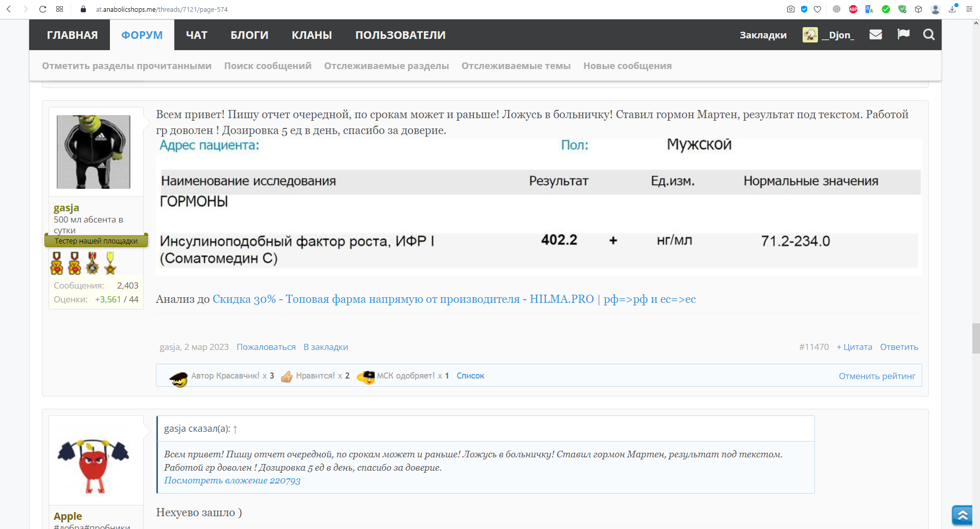The image size is (980, 529).
Task: Click Ответить to reply to gasja
Action: tap(899, 347)
